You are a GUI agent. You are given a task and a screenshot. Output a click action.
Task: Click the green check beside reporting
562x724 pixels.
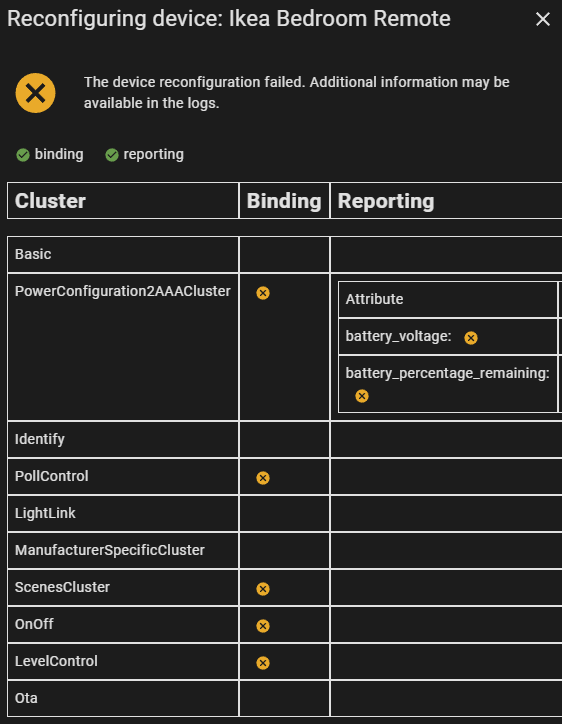(x=112, y=155)
